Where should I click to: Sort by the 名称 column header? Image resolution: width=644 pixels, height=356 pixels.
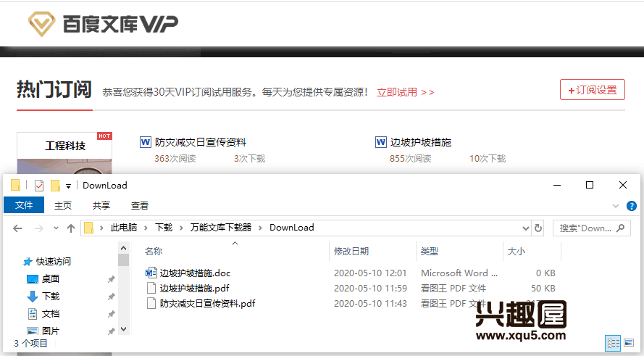[x=154, y=251]
